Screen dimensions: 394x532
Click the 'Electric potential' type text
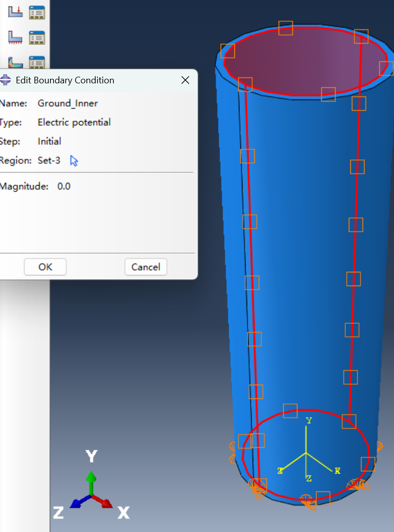[74, 122]
